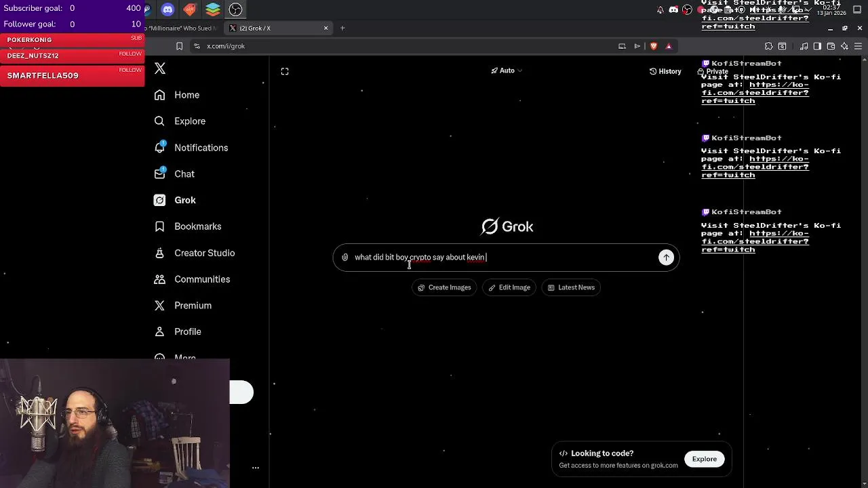Screen dimensions: 868x488
Task: Open the browser extensions puzzle icon
Action: [768, 46]
